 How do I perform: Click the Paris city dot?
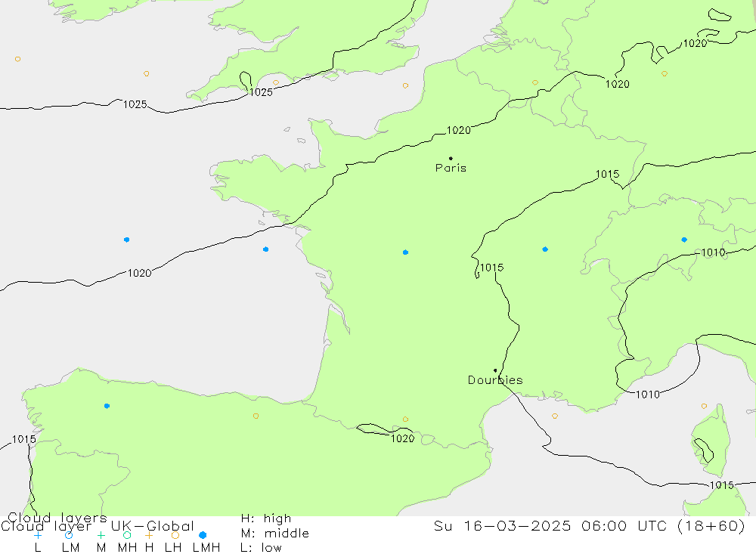tap(451, 158)
